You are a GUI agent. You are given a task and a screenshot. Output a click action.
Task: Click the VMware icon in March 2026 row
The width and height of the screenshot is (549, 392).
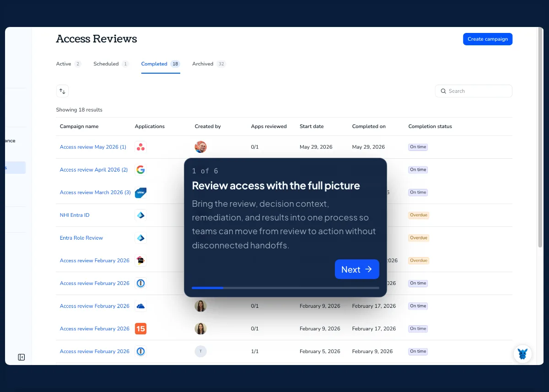141,193
